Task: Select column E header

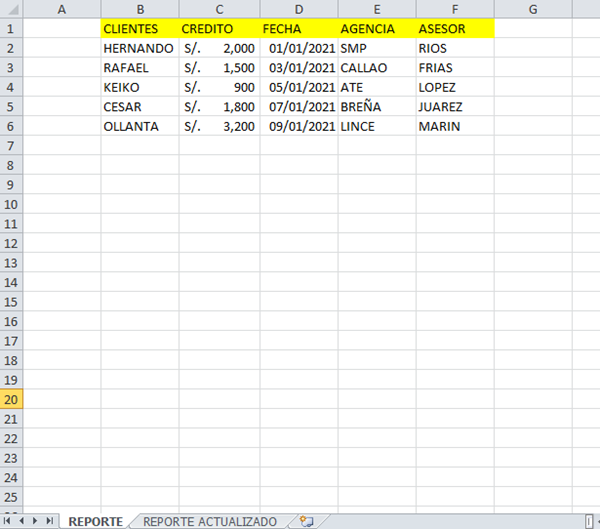Action: pos(377,9)
